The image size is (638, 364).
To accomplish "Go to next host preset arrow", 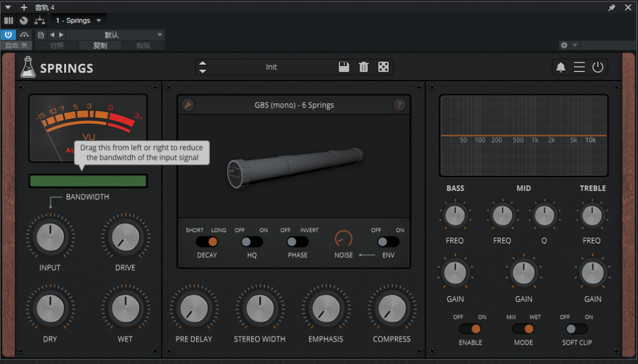I will pos(61,35).
